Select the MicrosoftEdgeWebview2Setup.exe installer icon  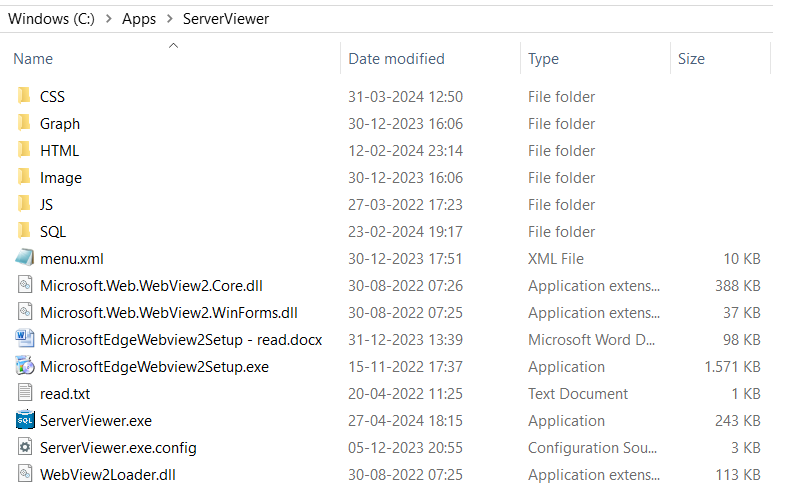(x=25, y=367)
